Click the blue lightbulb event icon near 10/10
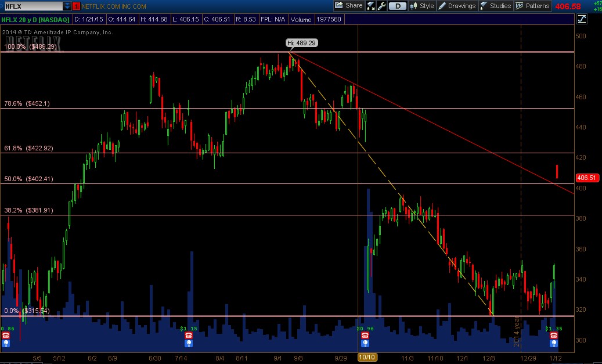 [x=365, y=343]
